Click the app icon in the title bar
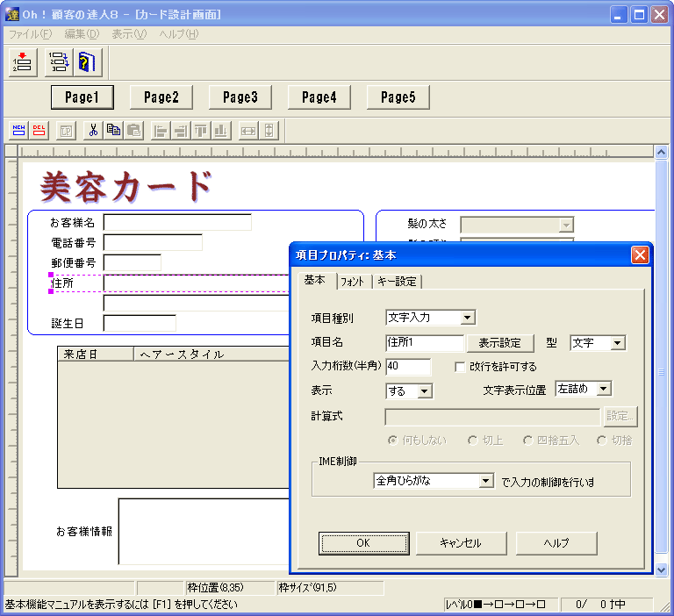674x616 pixels. tap(12, 14)
